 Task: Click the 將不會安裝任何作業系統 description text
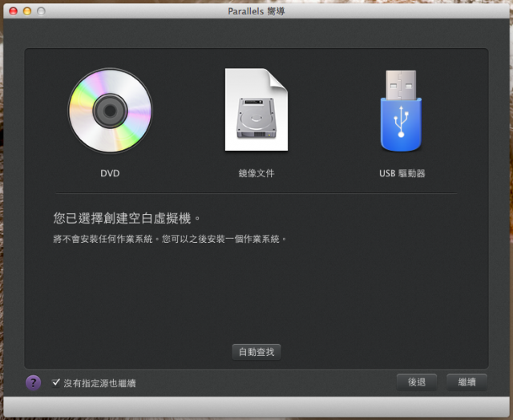click(169, 239)
